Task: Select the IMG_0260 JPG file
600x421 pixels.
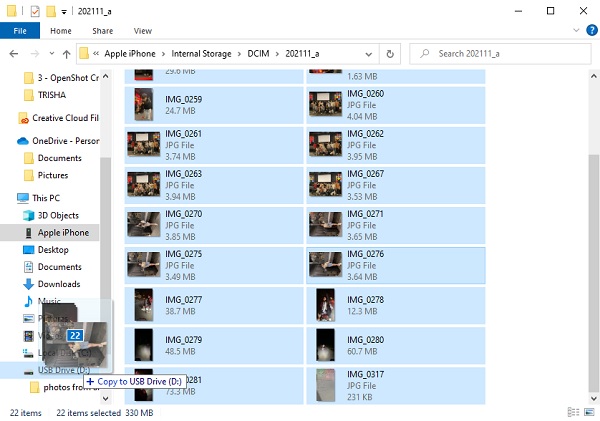Action: click(x=396, y=105)
